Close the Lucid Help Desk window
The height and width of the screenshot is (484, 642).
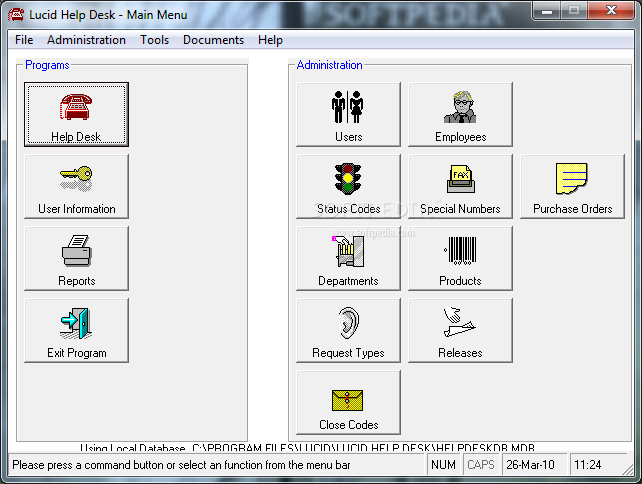point(611,10)
